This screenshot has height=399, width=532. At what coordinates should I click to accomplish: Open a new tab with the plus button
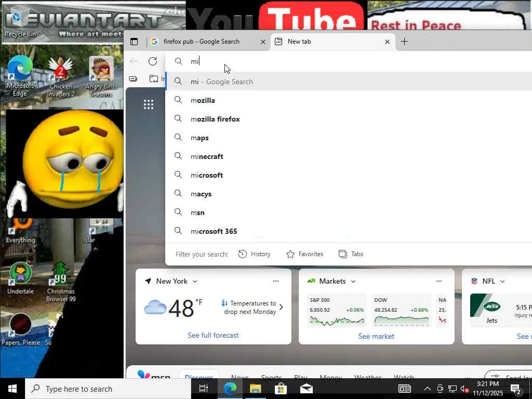tap(404, 42)
